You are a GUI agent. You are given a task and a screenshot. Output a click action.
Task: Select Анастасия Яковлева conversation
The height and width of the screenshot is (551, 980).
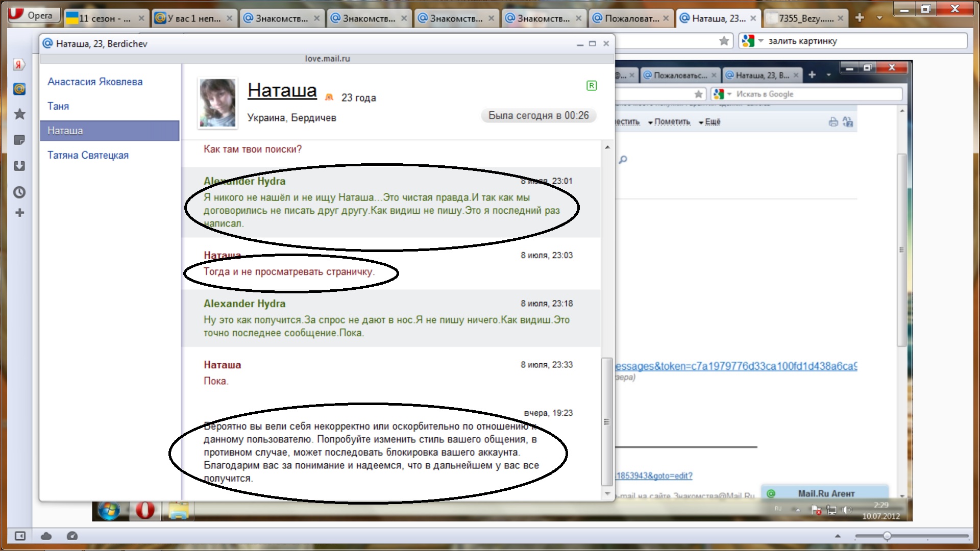(x=95, y=82)
